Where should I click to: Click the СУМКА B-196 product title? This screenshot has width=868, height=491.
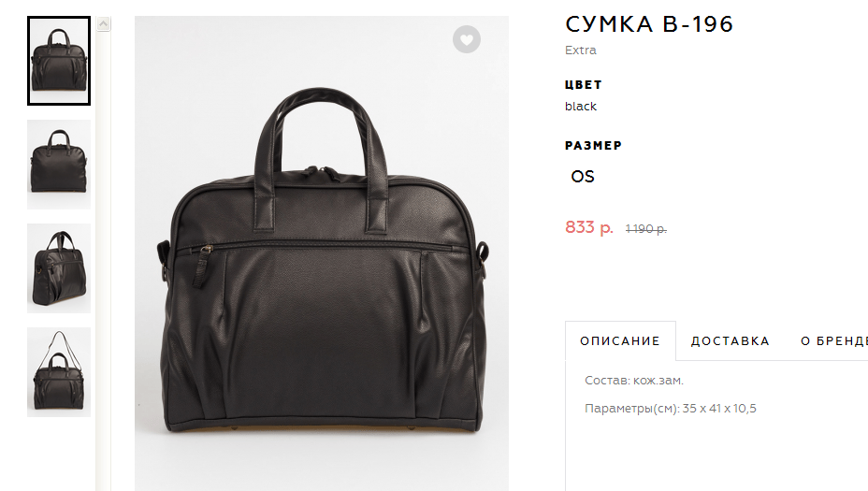[x=649, y=24]
